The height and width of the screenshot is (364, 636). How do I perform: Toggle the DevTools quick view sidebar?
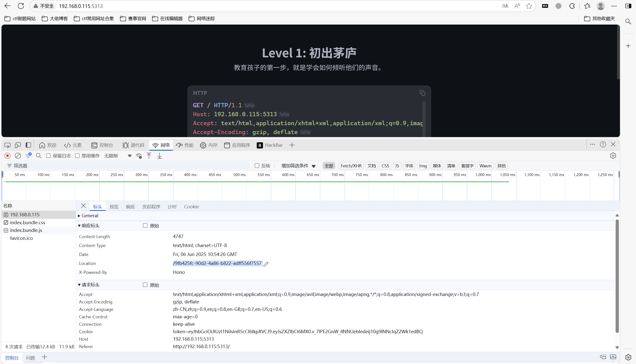tap(28, 145)
